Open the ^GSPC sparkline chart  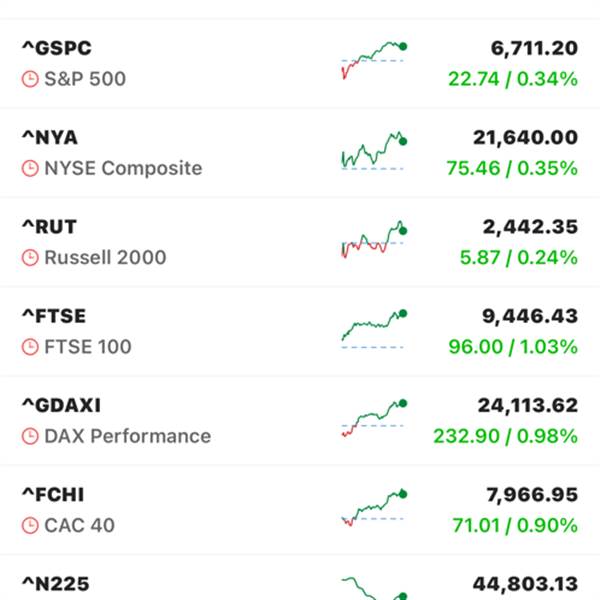[x=373, y=59]
